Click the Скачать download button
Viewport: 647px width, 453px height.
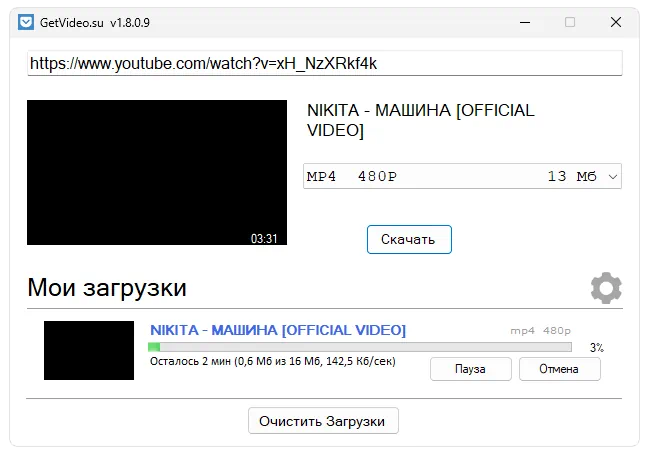click(x=409, y=239)
